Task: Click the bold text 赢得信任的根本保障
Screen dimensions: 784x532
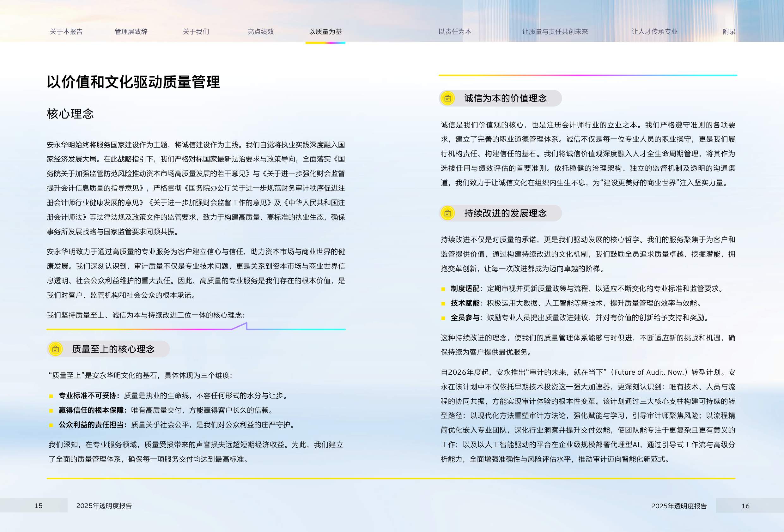Action: (x=91, y=410)
